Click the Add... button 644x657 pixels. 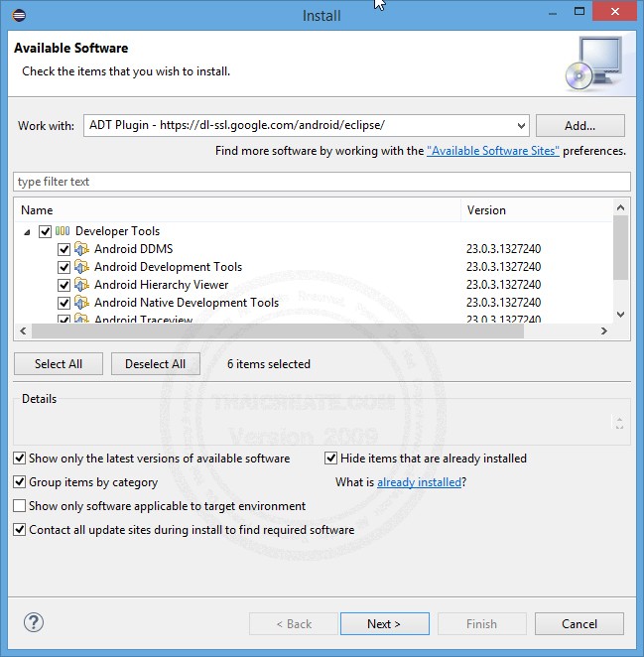click(x=580, y=126)
